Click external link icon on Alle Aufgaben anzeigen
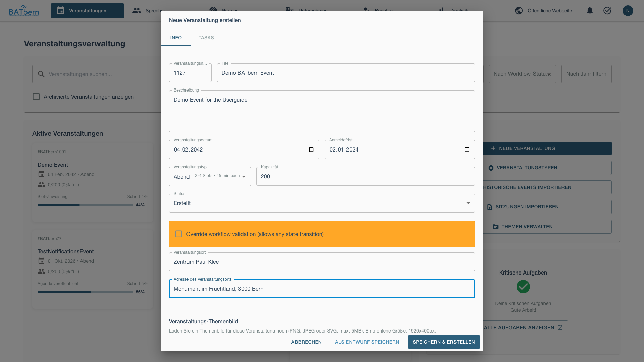The image size is (644, 362). [x=560, y=328]
